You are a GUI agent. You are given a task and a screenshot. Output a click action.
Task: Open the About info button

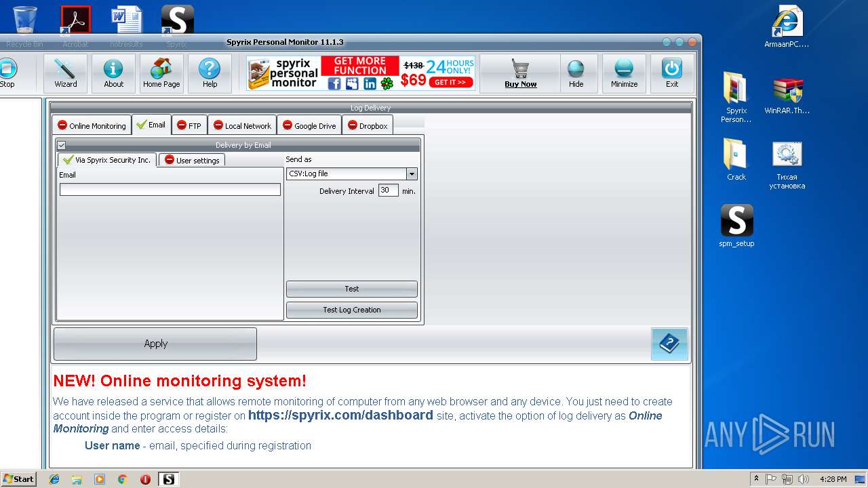pyautogui.click(x=113, y=73)
